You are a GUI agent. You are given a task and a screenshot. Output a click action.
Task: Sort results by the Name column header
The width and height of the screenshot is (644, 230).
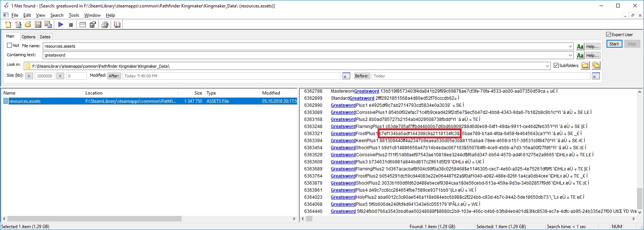click(42, 93)
